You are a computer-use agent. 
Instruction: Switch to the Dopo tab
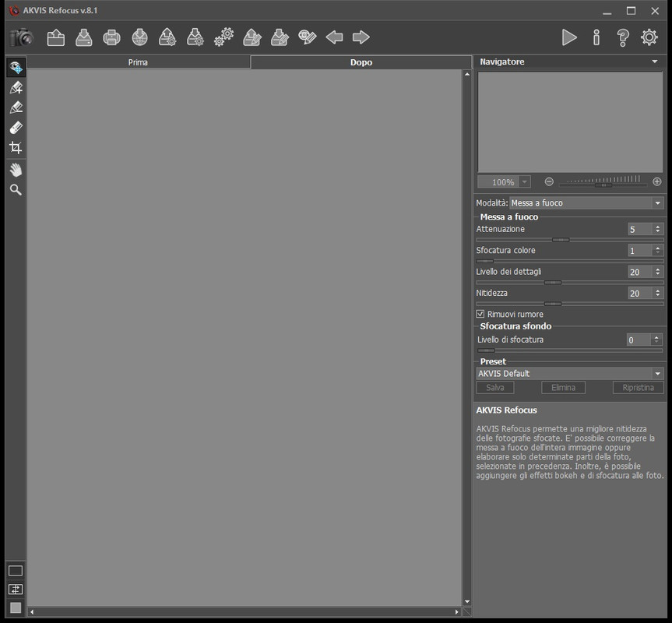pyautogui.click(x=361, y=62)
